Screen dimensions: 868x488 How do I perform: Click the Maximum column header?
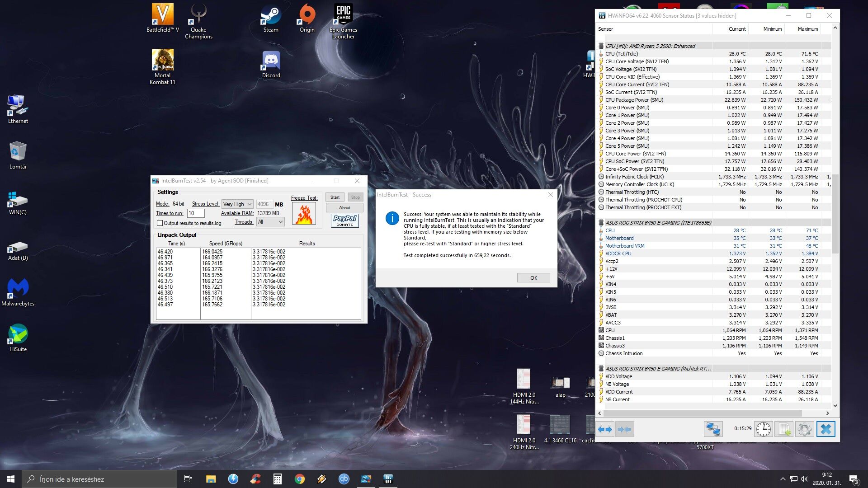(x=807, y=29)
